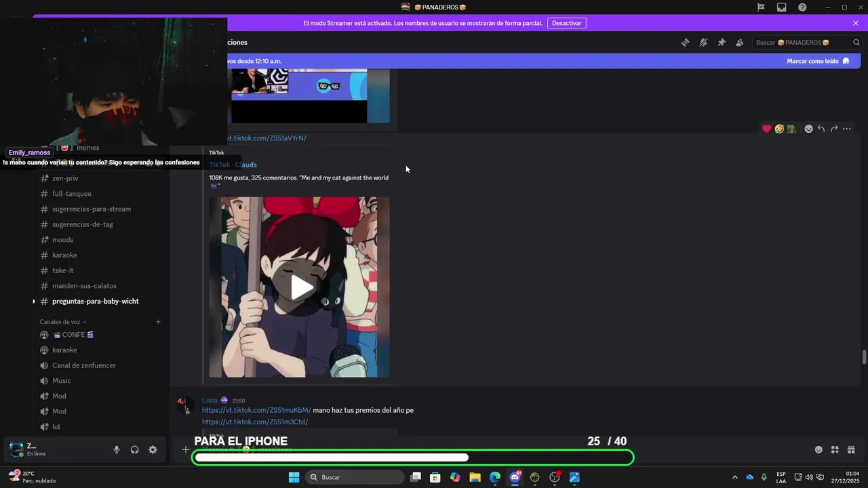Open user settings gear icon

153,449
